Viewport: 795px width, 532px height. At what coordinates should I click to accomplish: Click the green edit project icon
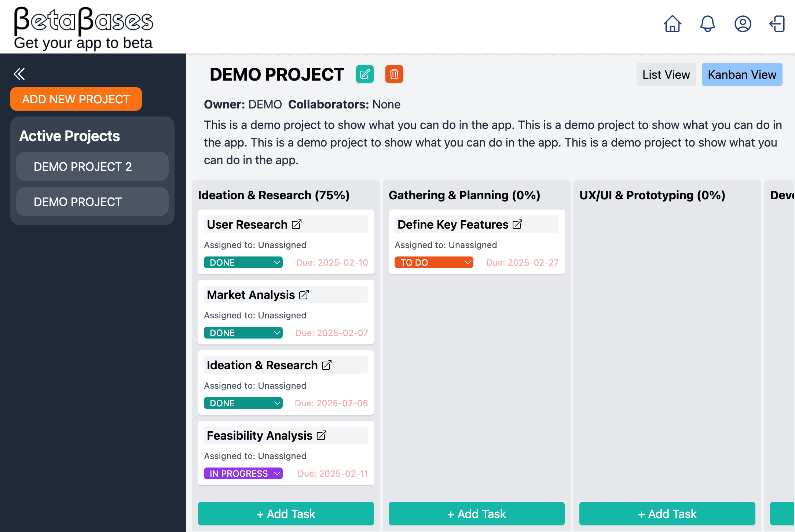click(x=364, y=74)
